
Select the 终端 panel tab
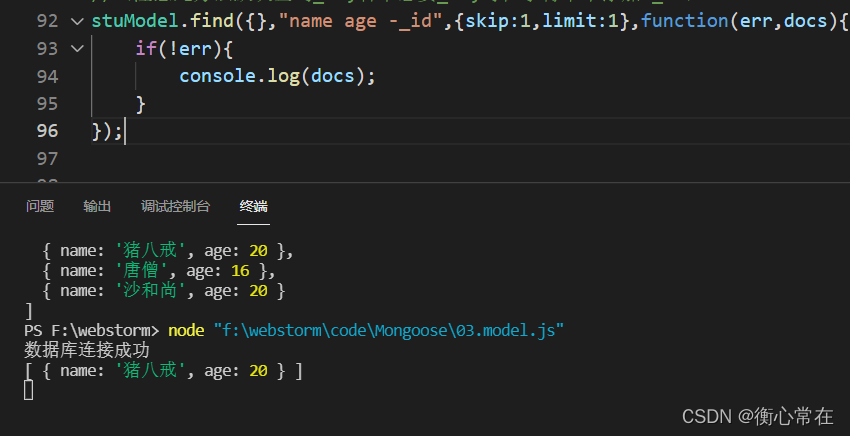[x=254, y=206]
